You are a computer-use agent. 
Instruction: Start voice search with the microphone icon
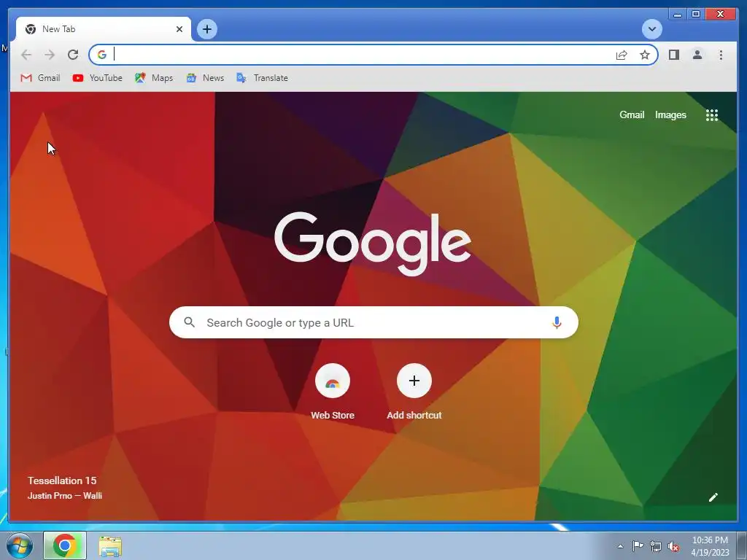[x=557, y=322]
